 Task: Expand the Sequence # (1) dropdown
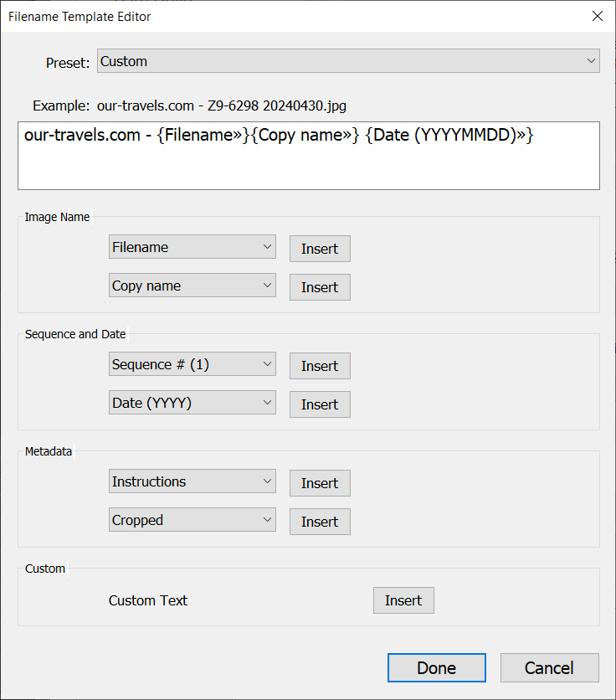192,364
